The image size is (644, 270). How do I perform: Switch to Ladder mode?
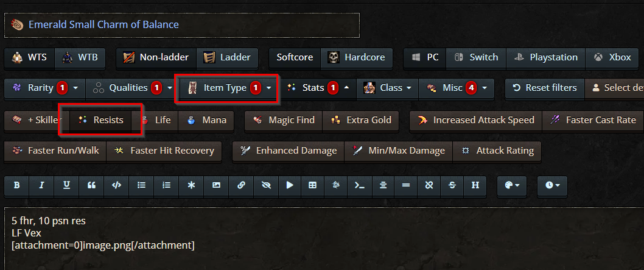point(227,57)
